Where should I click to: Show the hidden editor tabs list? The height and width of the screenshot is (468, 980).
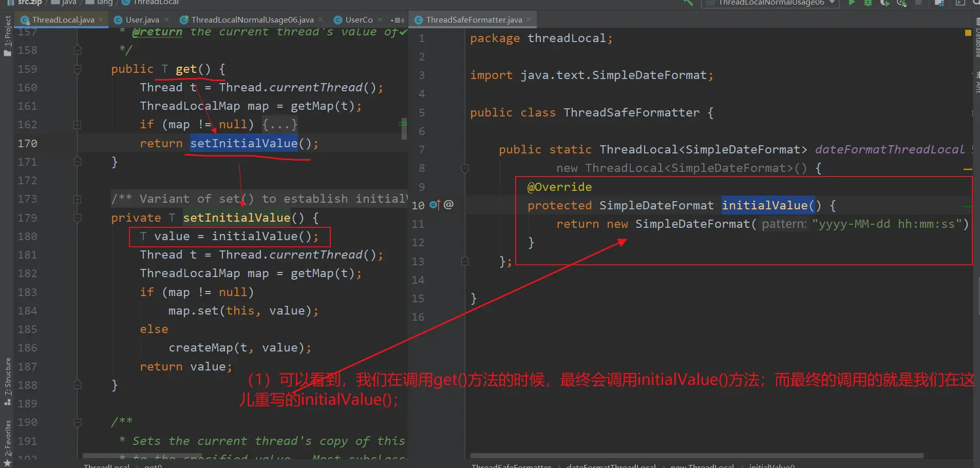point(397,20)
